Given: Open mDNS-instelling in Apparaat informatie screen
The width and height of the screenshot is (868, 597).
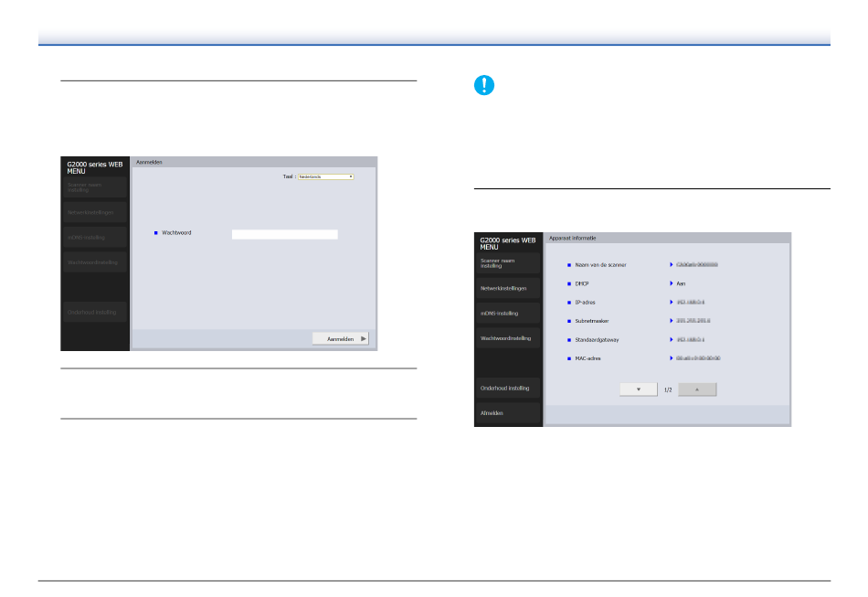Looking at the screenshot, I should 508,314.
